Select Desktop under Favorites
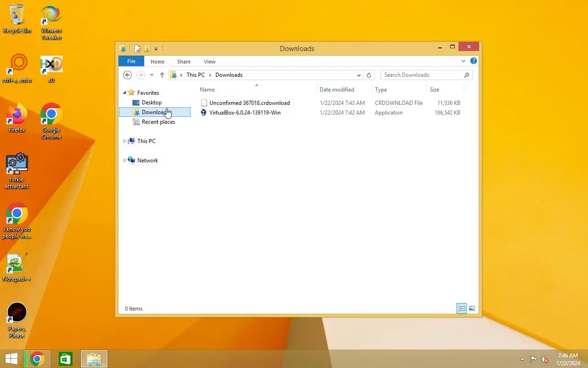 (152, 103)
